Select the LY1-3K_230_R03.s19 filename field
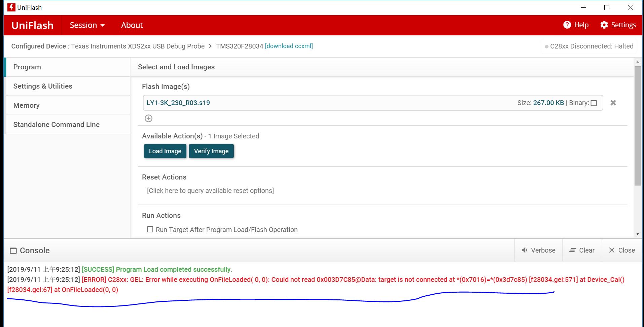Viewport: 644px width, 327px height. (178, 103)
